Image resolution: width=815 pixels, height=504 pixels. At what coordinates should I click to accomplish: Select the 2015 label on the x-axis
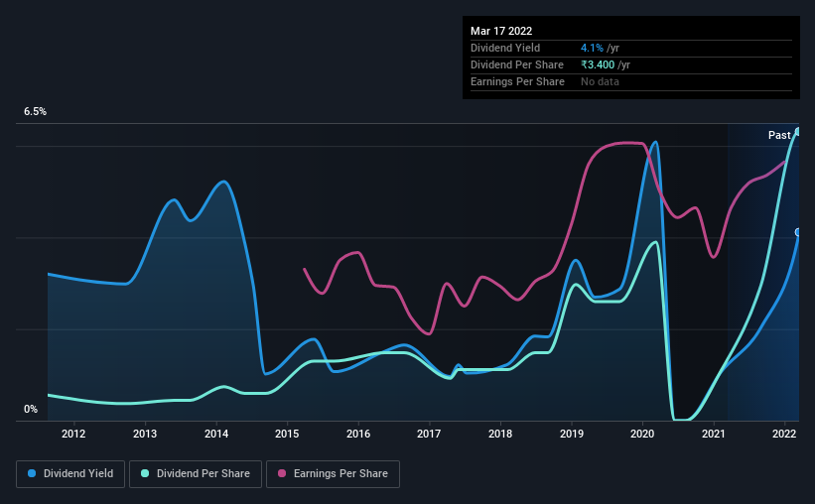click(287, 434)
